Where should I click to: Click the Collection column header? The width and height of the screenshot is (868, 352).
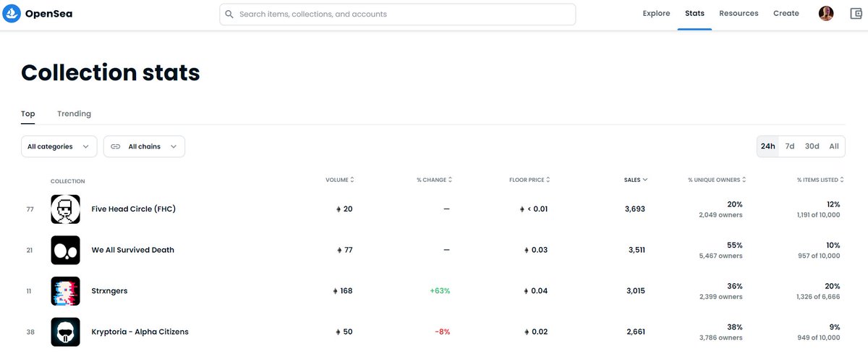tap(67, 181)
